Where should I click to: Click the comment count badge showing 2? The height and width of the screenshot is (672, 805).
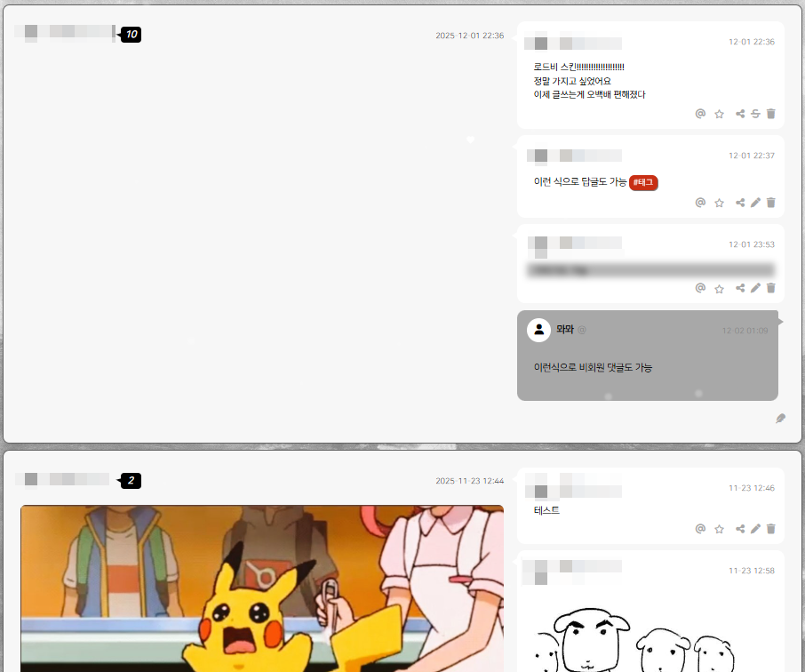(x=131, y=481)
